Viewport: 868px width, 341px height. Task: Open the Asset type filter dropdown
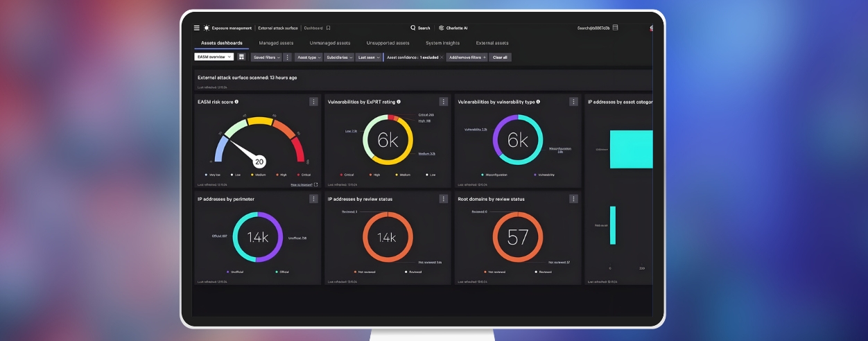[309, 57]
